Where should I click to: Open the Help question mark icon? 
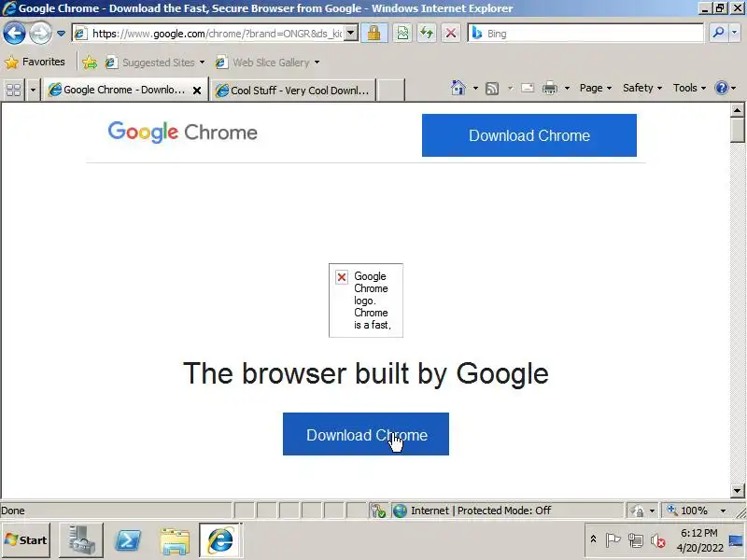[x=721, y=88]
